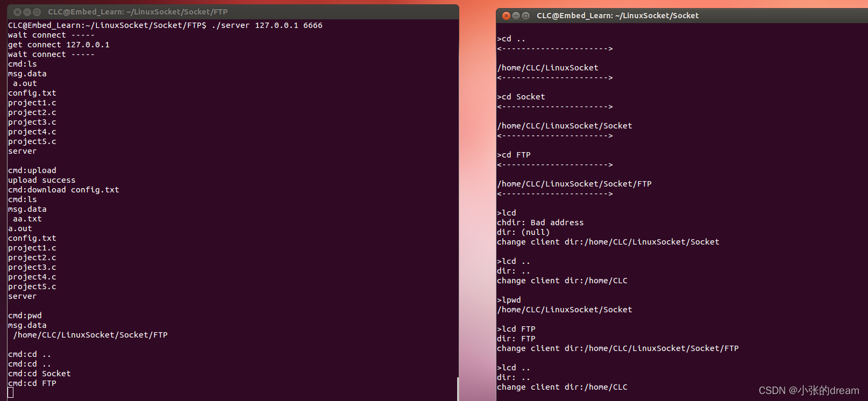The width and height of the screenshot is (868, 401).
Task: Select the 'get connect 127.0.0.1' line
Action: 59,45
